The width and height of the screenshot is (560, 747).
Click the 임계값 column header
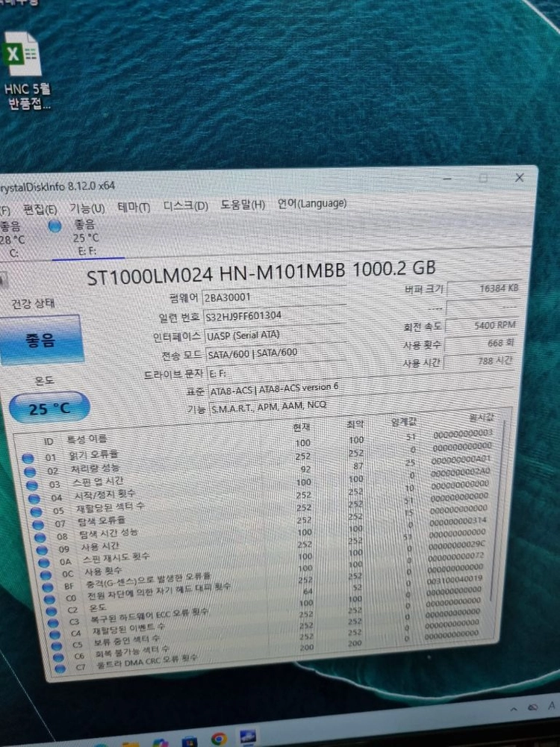404,421
